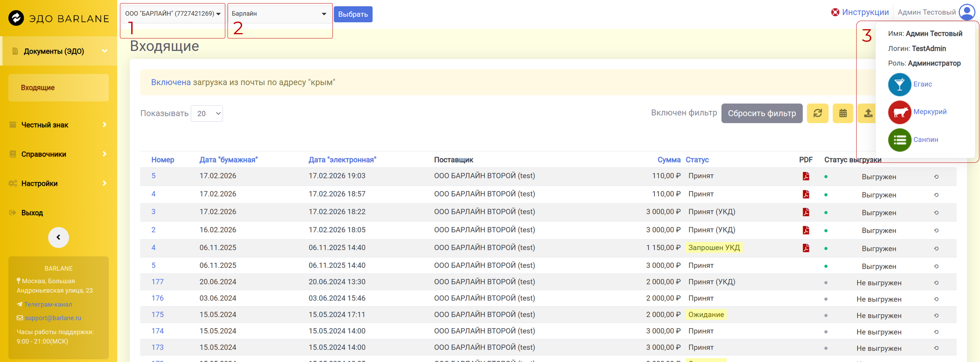Collapse the sidebar with the arrow button
The height and width of the screenshot is (362, 980).
(58, 237)
